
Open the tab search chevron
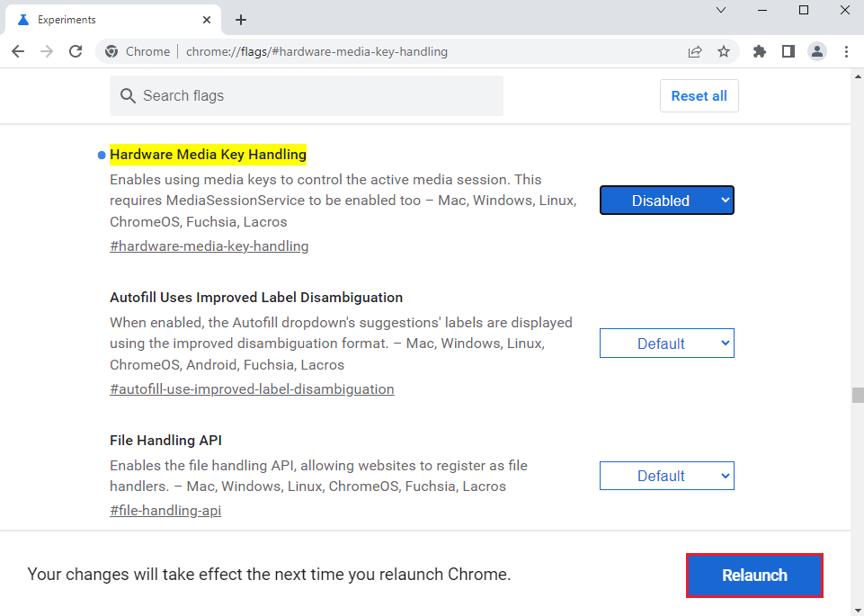click(x=720, y=10)
